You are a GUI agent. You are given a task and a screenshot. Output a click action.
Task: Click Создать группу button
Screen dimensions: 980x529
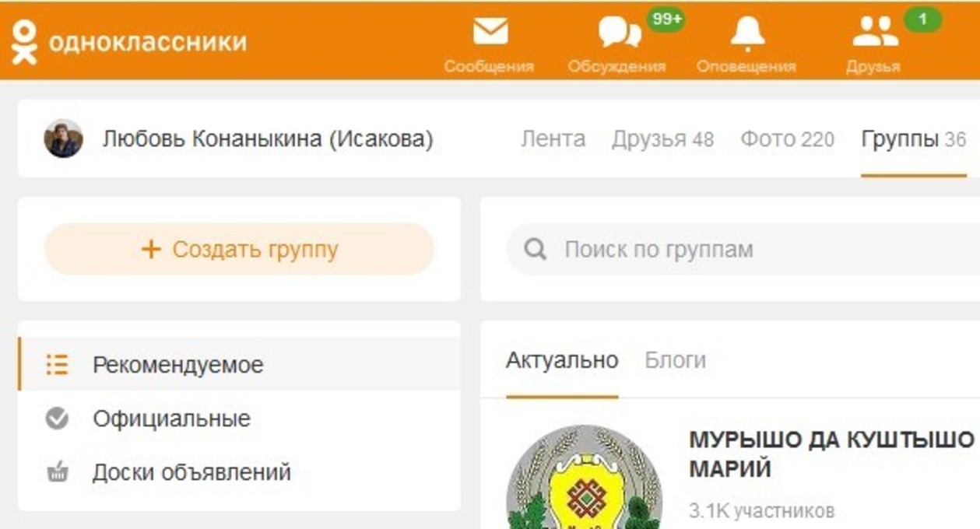[239, 249]
